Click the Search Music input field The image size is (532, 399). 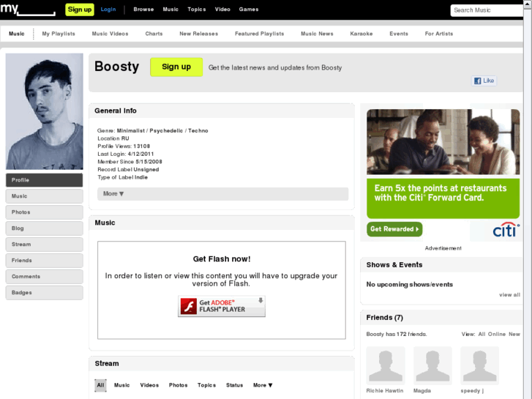coord(486,10)
